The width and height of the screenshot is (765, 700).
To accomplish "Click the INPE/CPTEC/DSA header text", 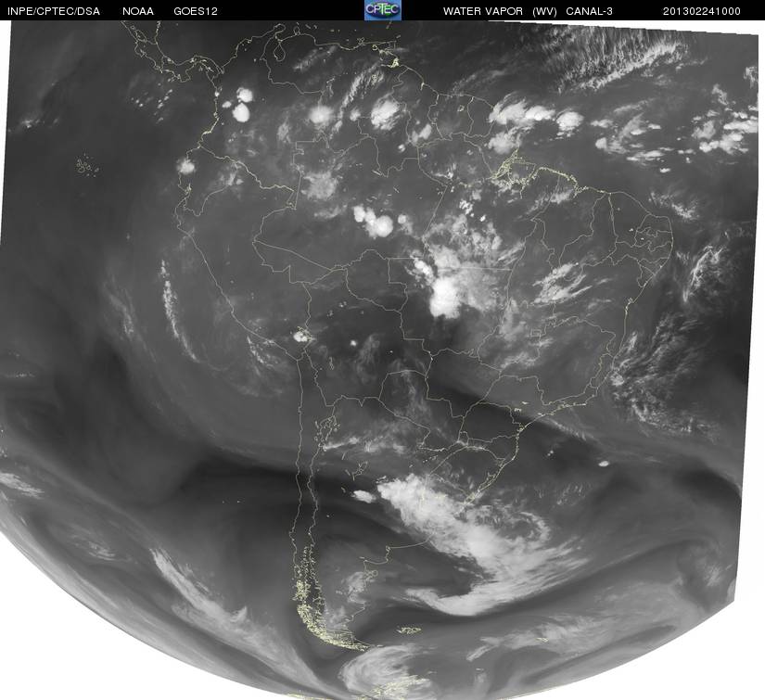I will [54, 11].
